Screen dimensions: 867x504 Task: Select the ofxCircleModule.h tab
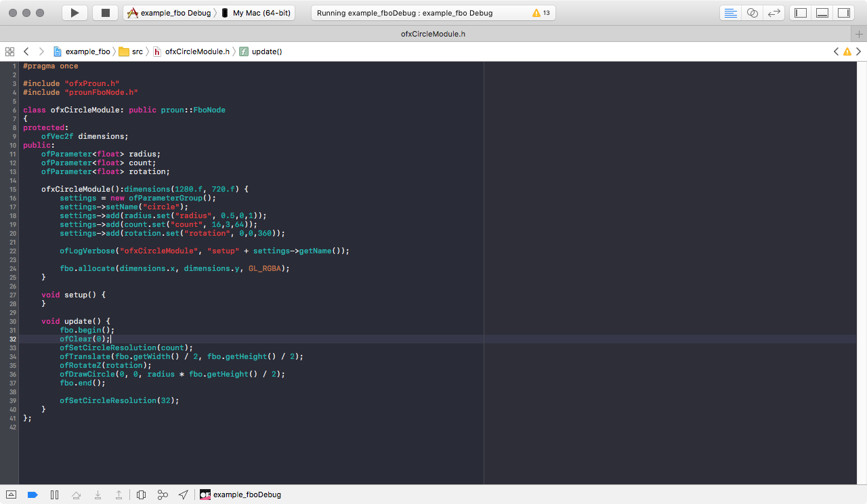[x=433, y=34]
